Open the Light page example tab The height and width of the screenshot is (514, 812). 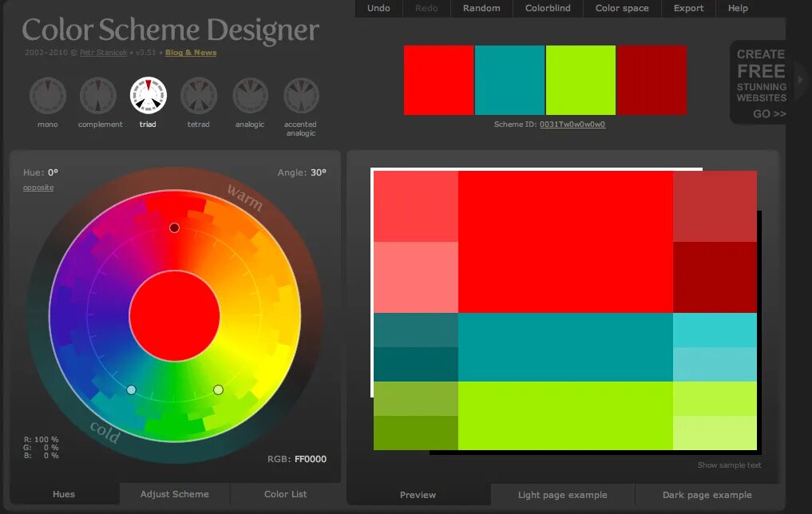pyautogui.click(x=562, y=495)
